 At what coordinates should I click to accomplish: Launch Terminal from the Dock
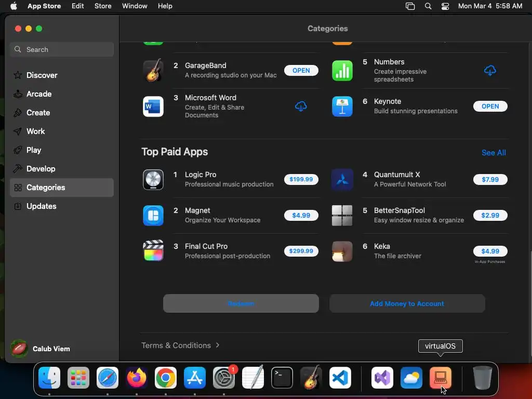tap(282, 378)
